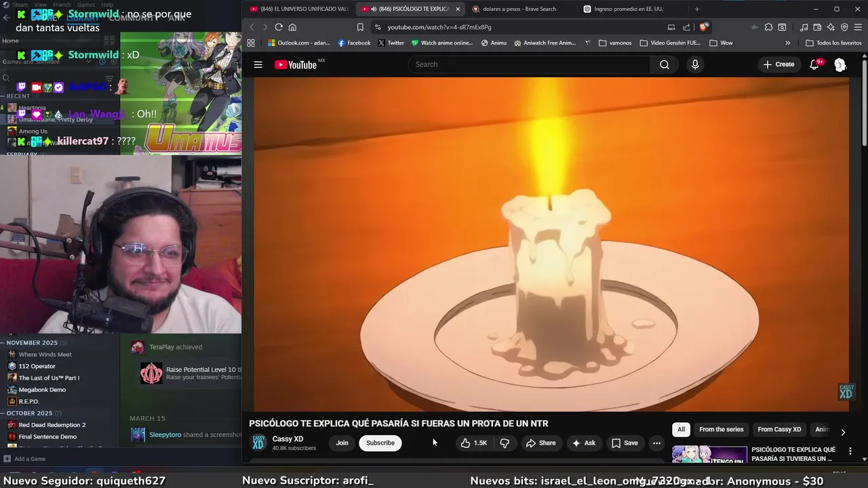Switch to dolares a pesos Brave Search tab

(519, 9)
